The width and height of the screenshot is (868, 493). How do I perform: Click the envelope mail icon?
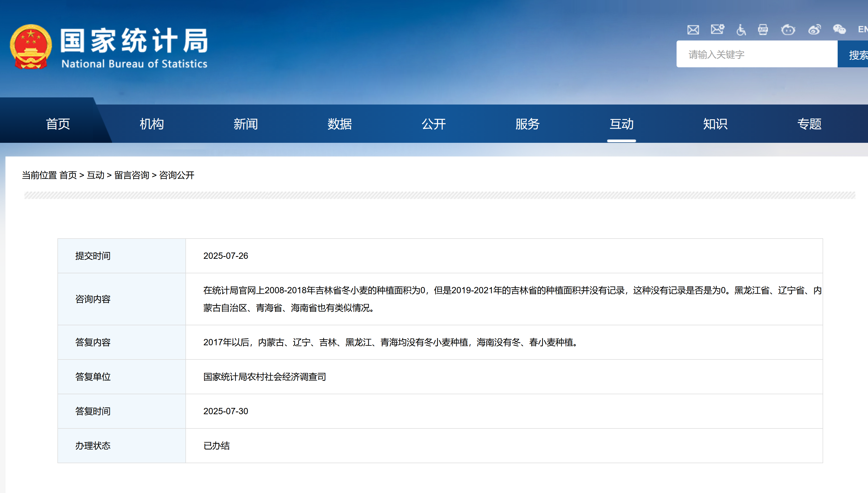tap(693, 30)
